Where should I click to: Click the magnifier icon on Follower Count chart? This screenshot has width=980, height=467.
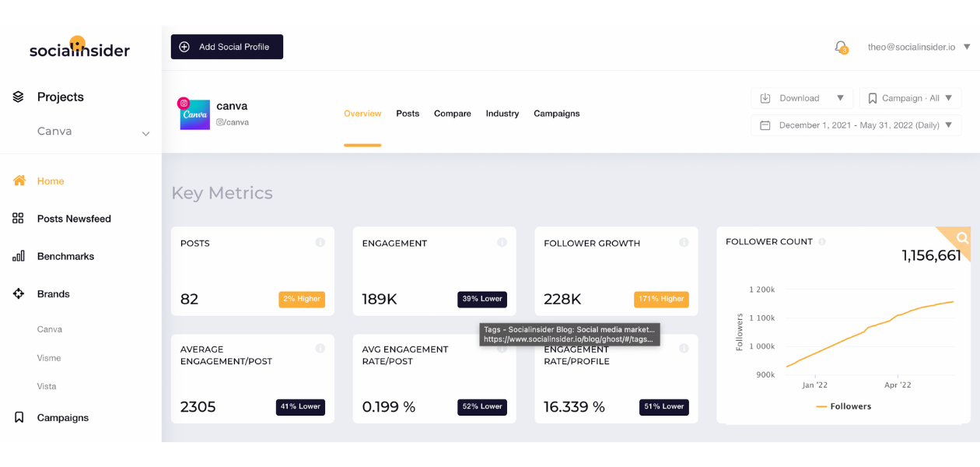(962, 238)
